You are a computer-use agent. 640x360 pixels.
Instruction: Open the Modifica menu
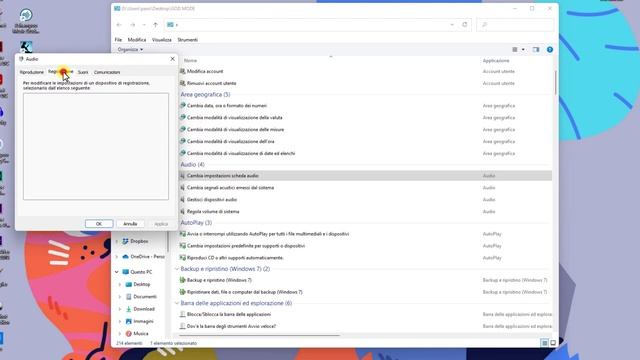[137, 40]
